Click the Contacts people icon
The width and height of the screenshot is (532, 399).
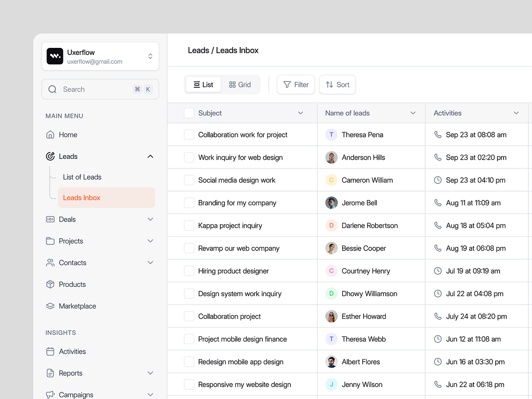[x=50, y=262]
